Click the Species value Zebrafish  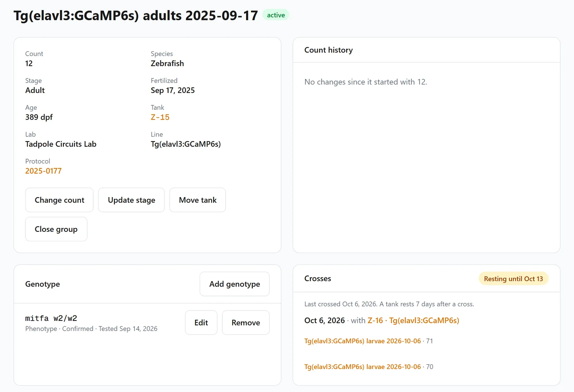(167, 63)
